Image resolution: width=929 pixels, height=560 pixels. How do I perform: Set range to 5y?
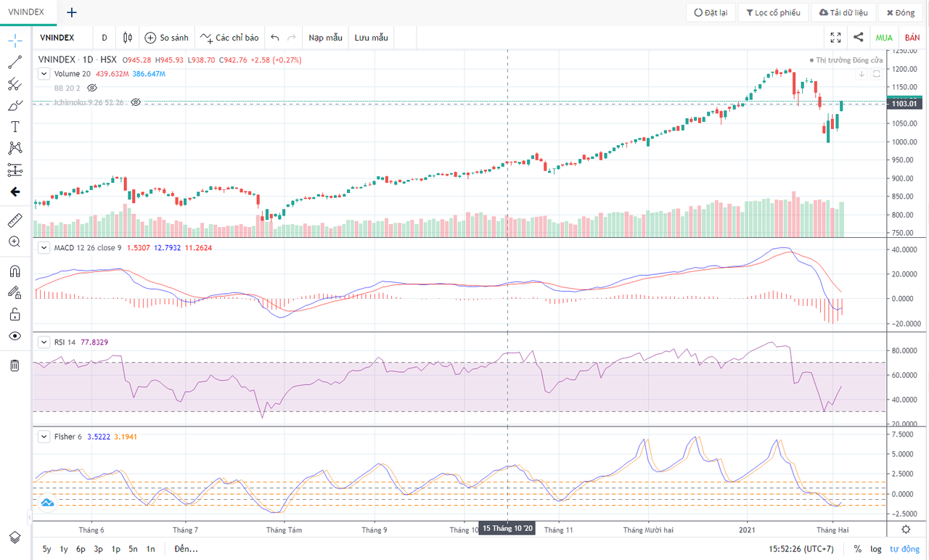coord(47,549)
